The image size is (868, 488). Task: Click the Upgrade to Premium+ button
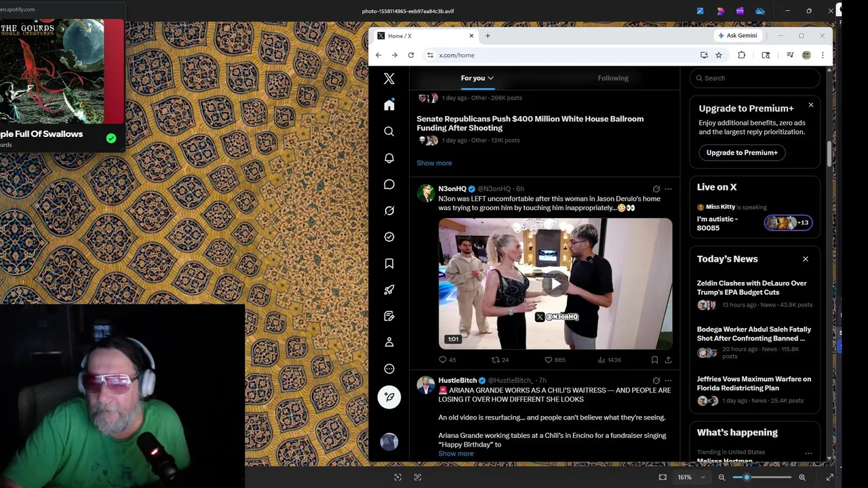pyautogui.click(x=742, y=152)
